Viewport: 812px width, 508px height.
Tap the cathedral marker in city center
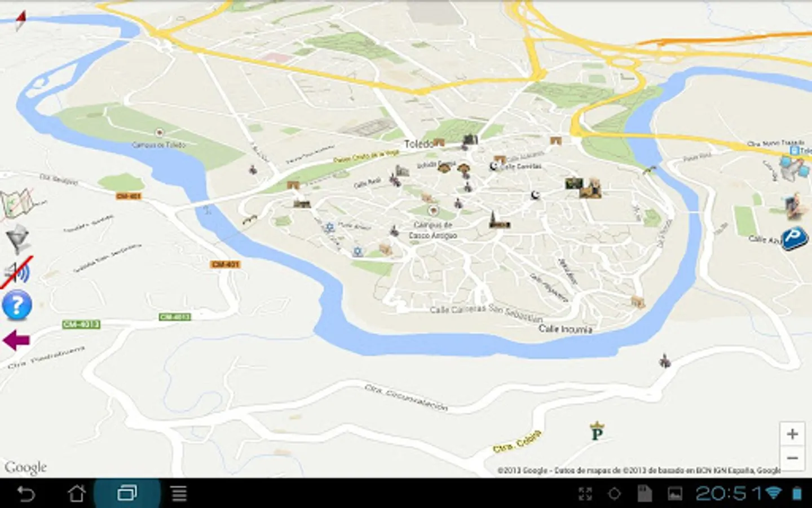pos(498,221)
